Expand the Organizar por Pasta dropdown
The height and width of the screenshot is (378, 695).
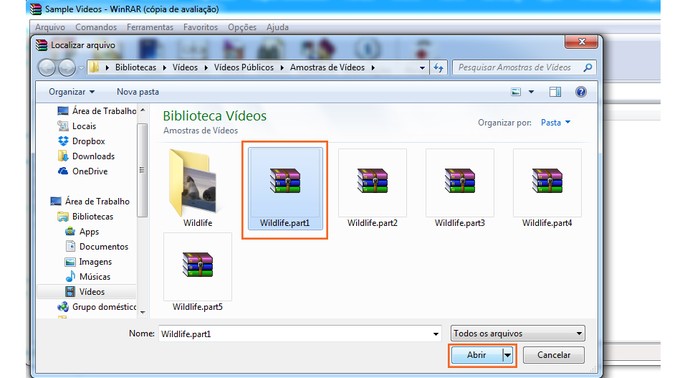coord(555,123)
